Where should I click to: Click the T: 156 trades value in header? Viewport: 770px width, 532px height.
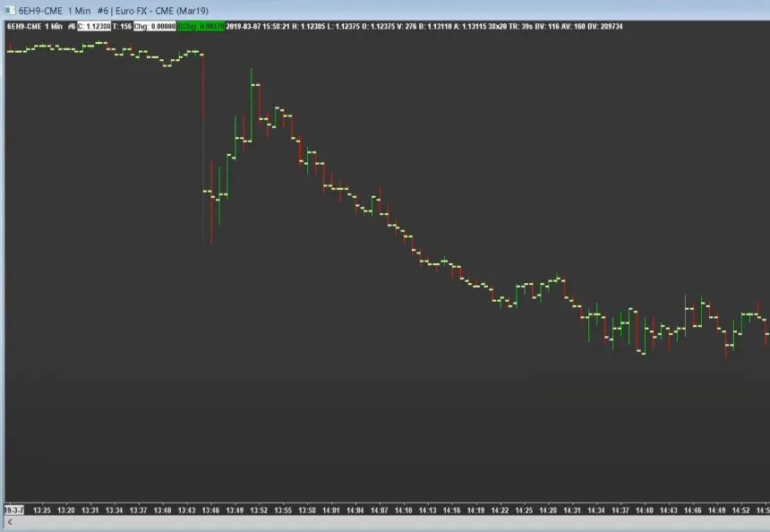coord(122,27)
